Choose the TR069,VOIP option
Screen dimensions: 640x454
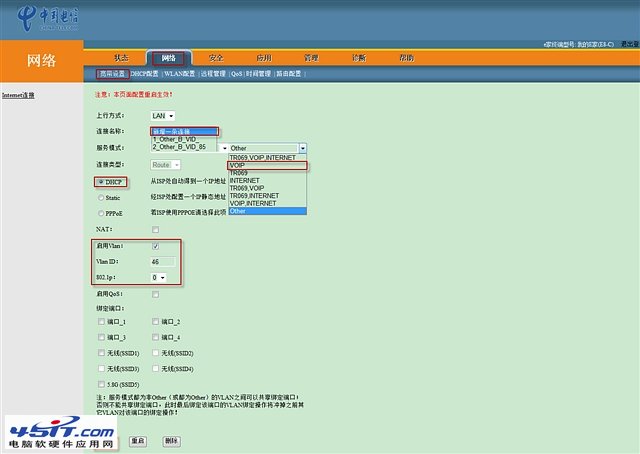267,188
